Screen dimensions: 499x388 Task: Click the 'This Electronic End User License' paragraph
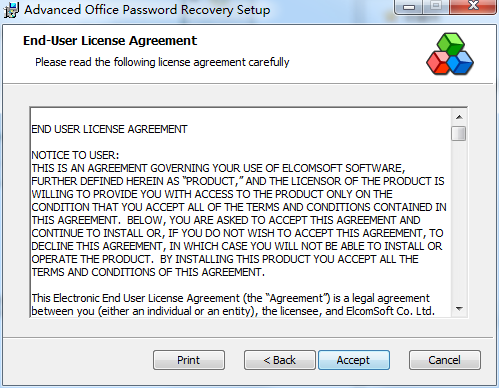[x=233, y=305]
